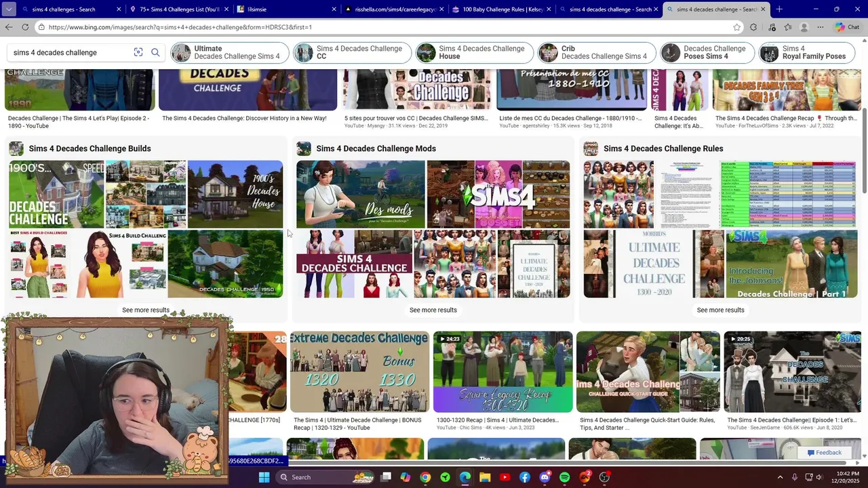Open Microsoft Edge in the taskbar
This screenshot has width=868, height=488.
pos(465,477)
